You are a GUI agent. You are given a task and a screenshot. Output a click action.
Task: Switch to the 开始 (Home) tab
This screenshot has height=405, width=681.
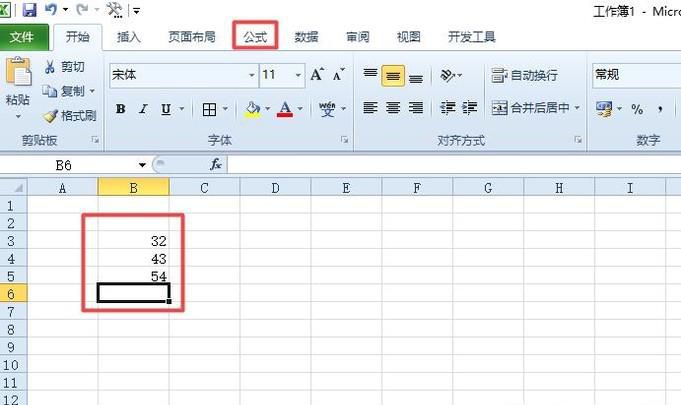(78, 37)
